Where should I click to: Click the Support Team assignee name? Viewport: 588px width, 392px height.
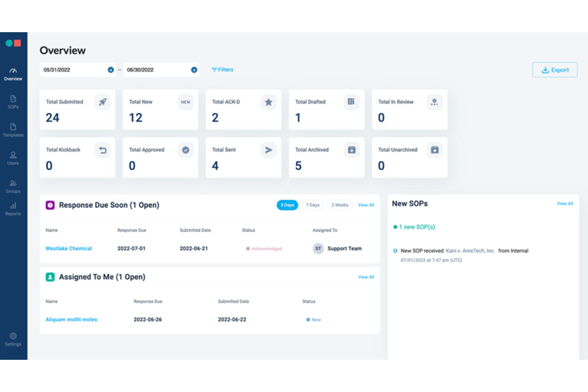pyautogui.click(x=344, y=248)
